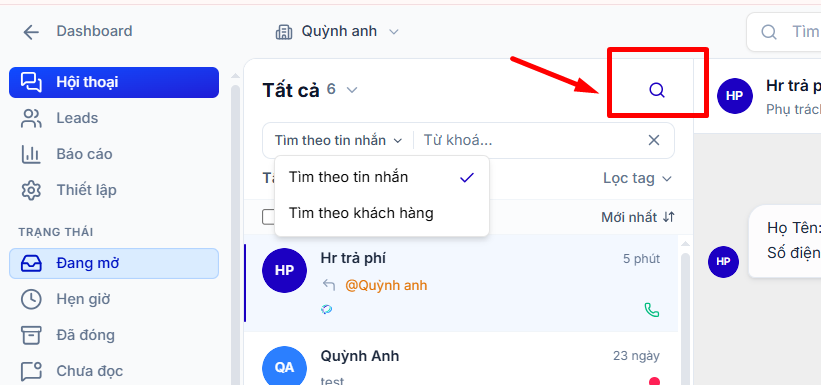Open the Lọc tag dropdown
The width and height of the screenshot is (821, 385).
[637, 179]
